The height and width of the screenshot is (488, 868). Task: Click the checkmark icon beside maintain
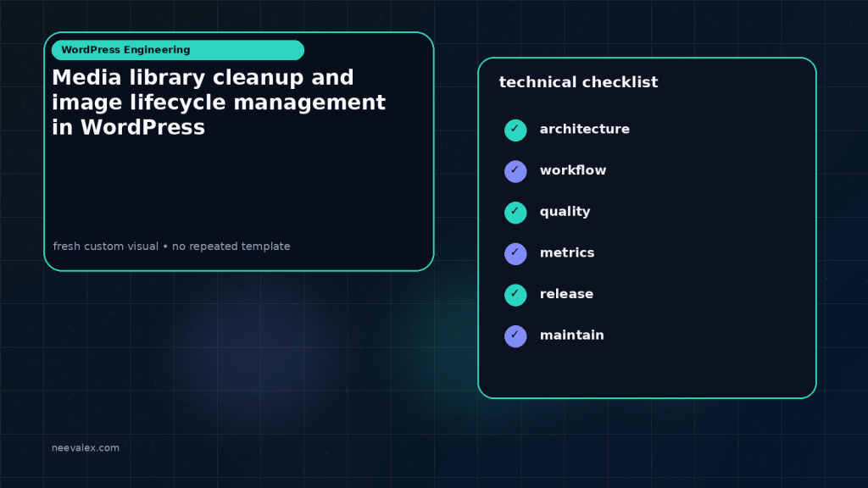pyautogui.click(x=515, y=336)
